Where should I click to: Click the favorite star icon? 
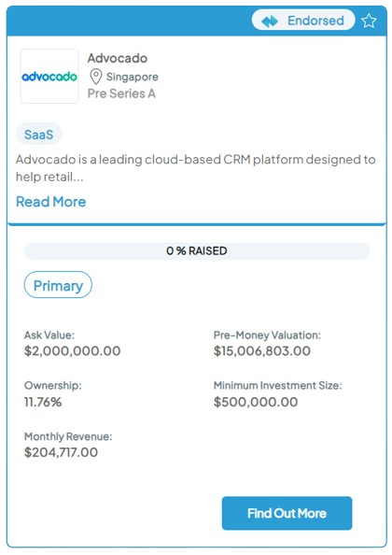click(x=369, y=21)
